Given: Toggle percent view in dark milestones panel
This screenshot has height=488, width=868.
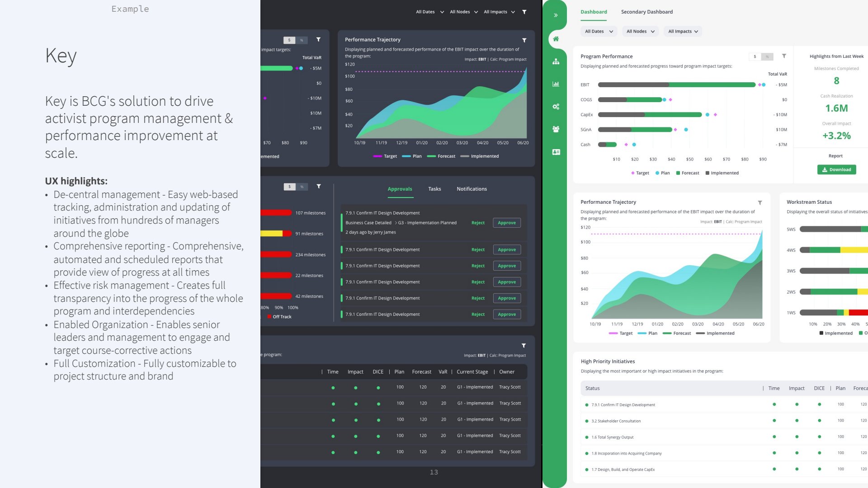Looking at the screenshot, I should (302, 187).
